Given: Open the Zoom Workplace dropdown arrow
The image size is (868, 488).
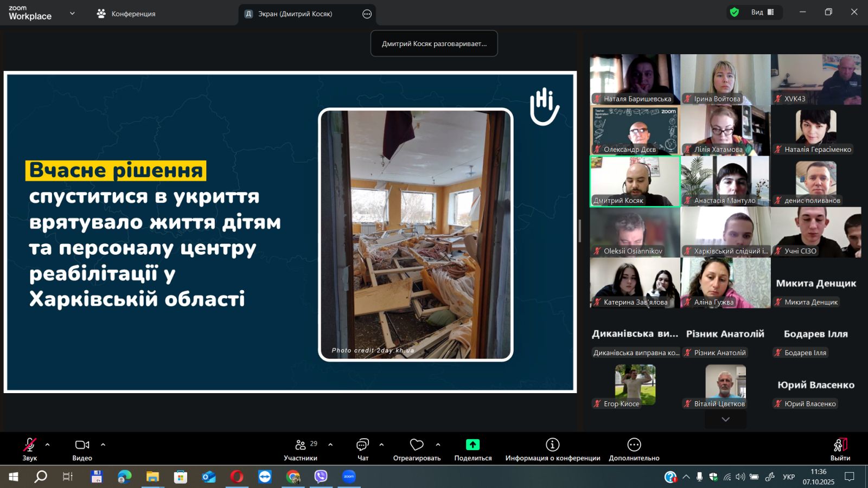Looking at the screenshot, I should pyautogui.click(x=72, y=14).
